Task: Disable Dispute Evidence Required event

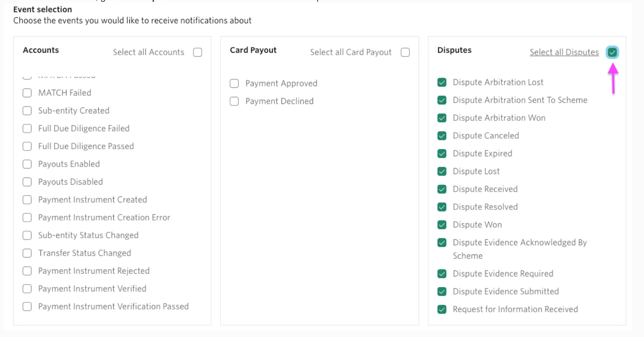Action: click(x=442, y=274)
